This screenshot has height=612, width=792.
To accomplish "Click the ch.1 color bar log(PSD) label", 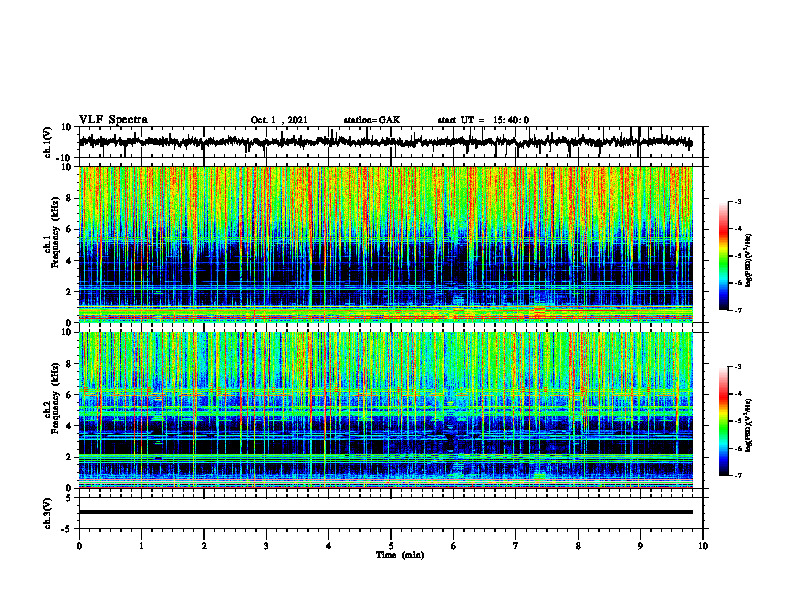I will (749, 261).
